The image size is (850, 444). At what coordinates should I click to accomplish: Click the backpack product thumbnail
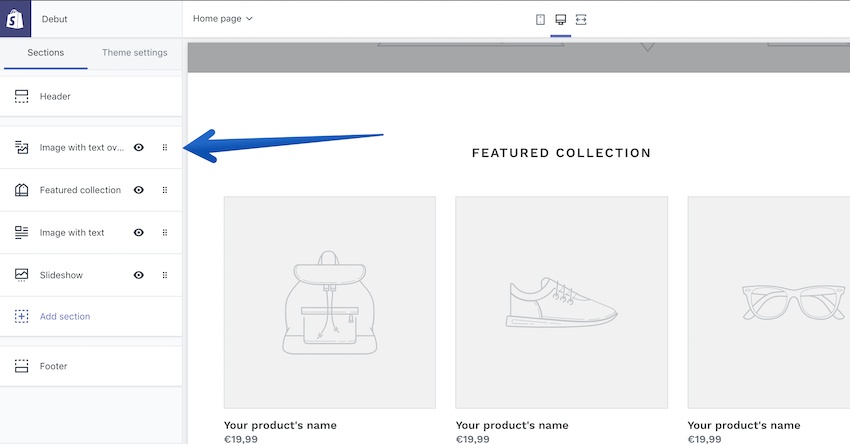pyautogui.click(x=330, y=303)
